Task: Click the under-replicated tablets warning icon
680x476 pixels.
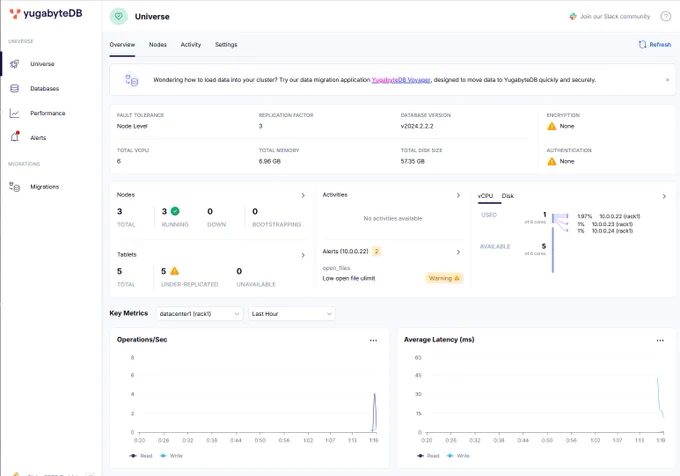Action: (x=174, y=271)
